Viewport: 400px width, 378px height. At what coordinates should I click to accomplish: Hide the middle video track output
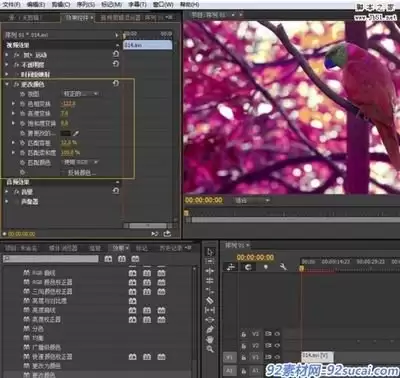point(277,346)
